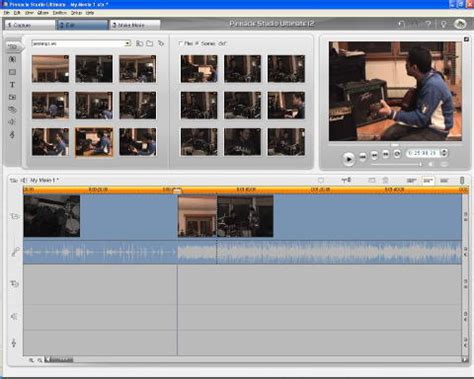Select top-left scene on second album page
Viewport: 474px width, 379px height.
point(199,69)
